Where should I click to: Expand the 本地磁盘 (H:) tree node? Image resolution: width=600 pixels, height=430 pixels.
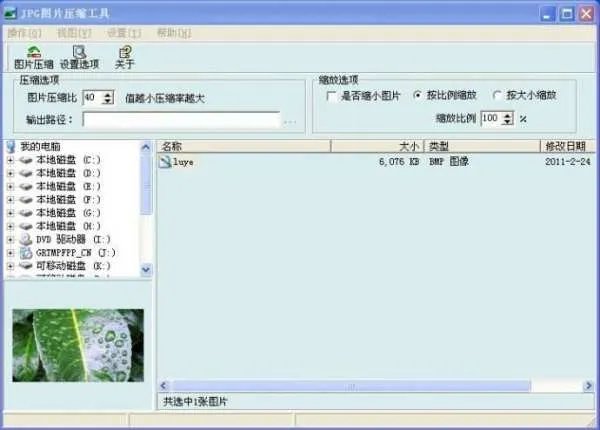click(x=10, y=226)
